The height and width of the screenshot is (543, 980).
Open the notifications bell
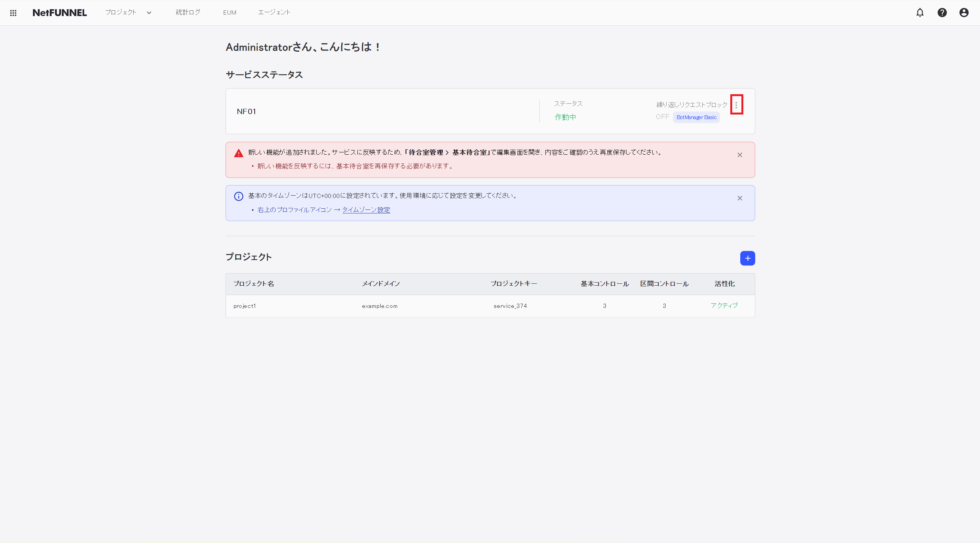tap(920, 13)
